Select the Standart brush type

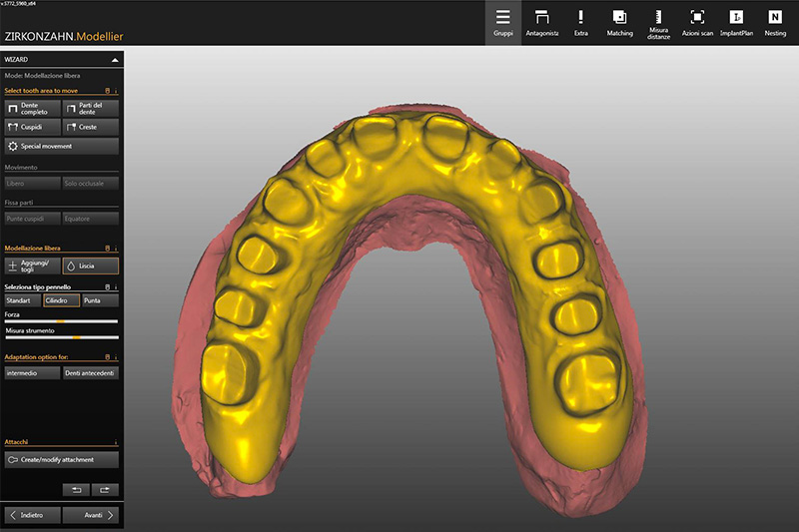tap(22, 299)
